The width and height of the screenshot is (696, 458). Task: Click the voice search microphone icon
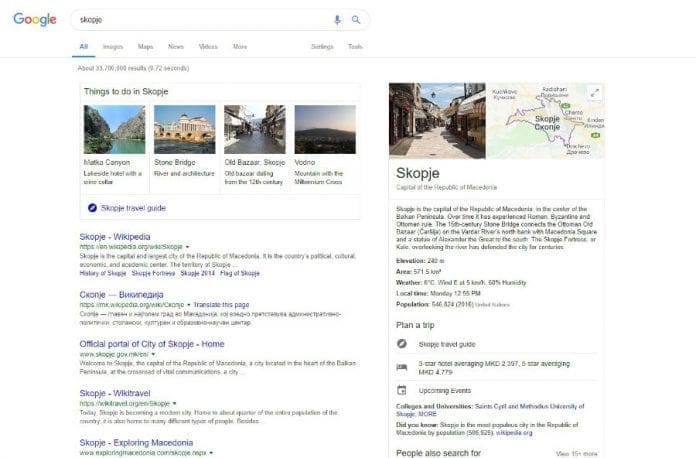click(x=337, y=19)
